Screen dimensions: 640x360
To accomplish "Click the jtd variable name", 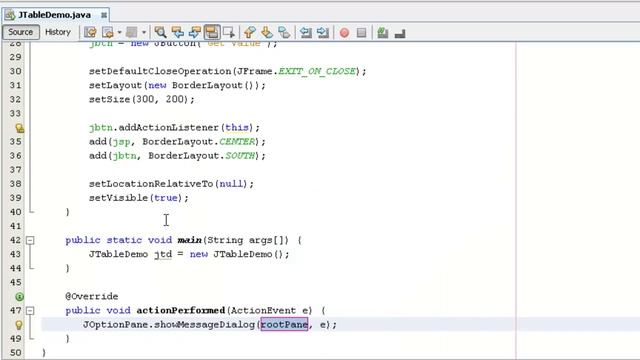I will 163,254.
